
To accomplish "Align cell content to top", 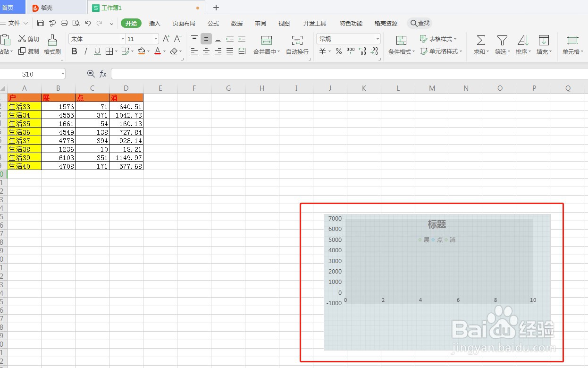I will coord(194,39).
